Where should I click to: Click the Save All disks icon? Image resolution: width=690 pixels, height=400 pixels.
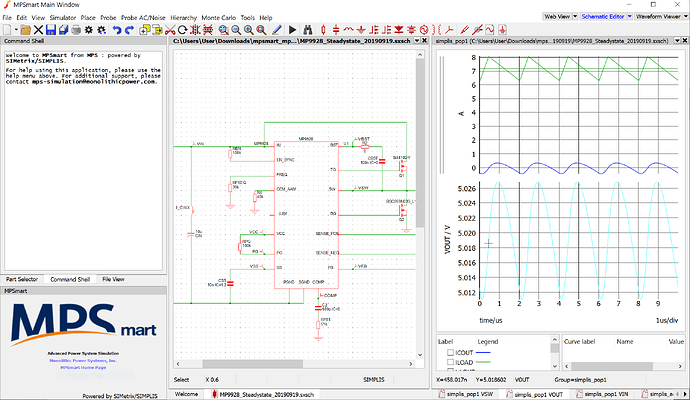pyautogui.click(x=63, y=29)
